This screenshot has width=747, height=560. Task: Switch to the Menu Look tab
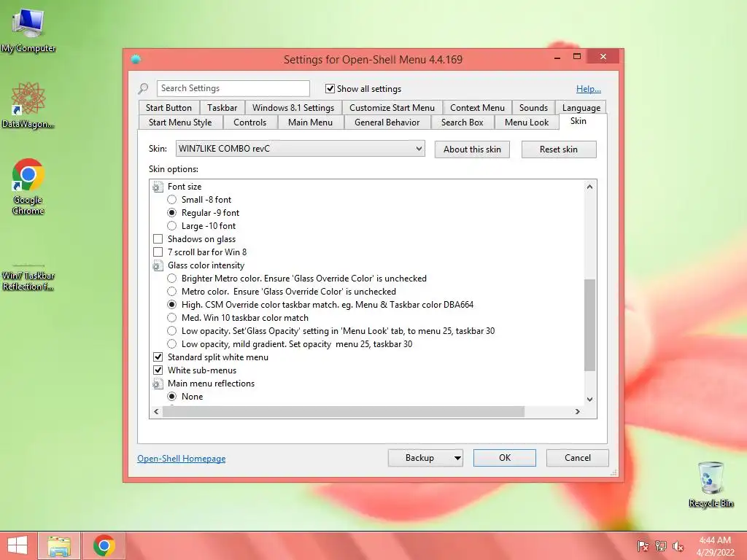[x=527, y=122]
